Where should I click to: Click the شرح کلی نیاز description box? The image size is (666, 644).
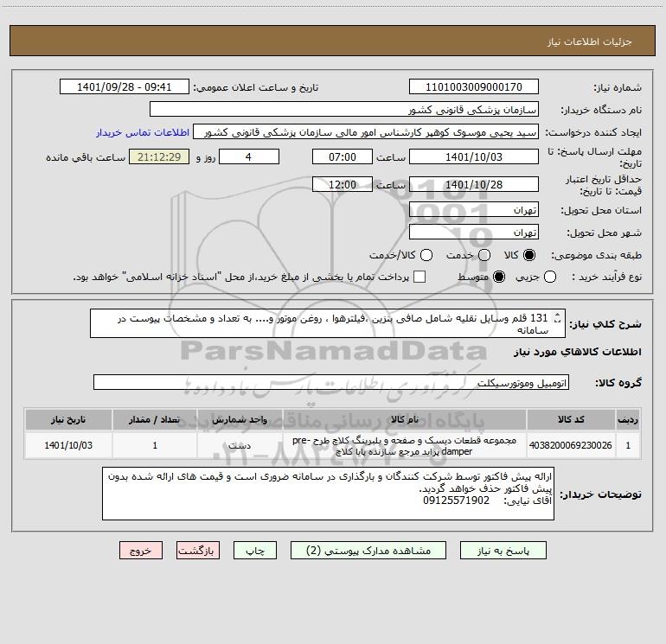coord(328,323)
